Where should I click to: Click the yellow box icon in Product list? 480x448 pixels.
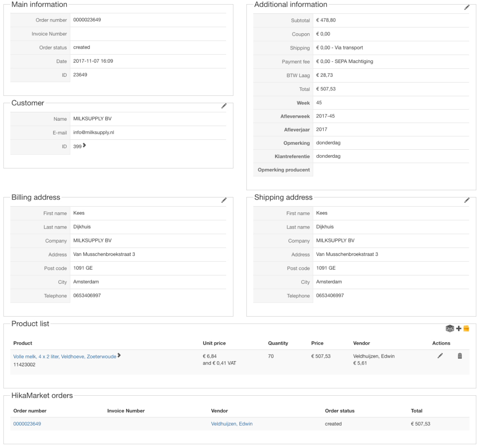(466, 329)
